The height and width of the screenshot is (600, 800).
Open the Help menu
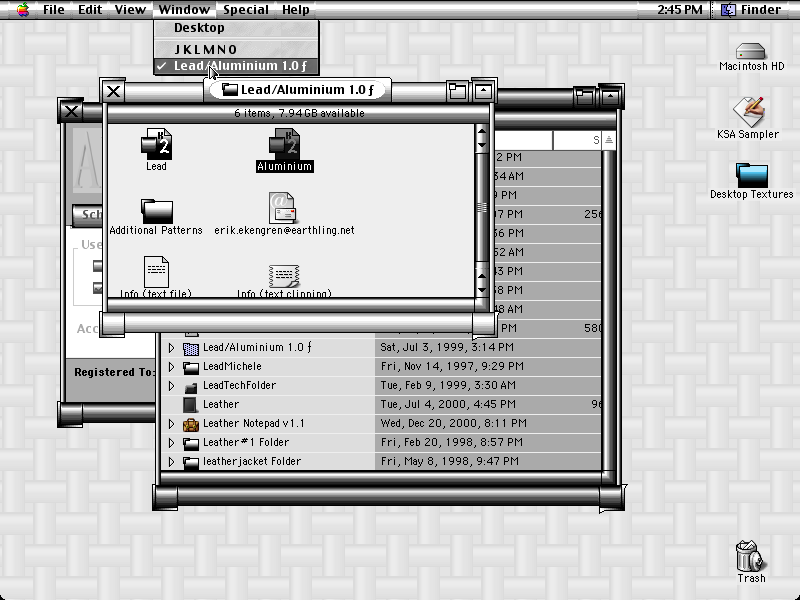tap(295, 10)
